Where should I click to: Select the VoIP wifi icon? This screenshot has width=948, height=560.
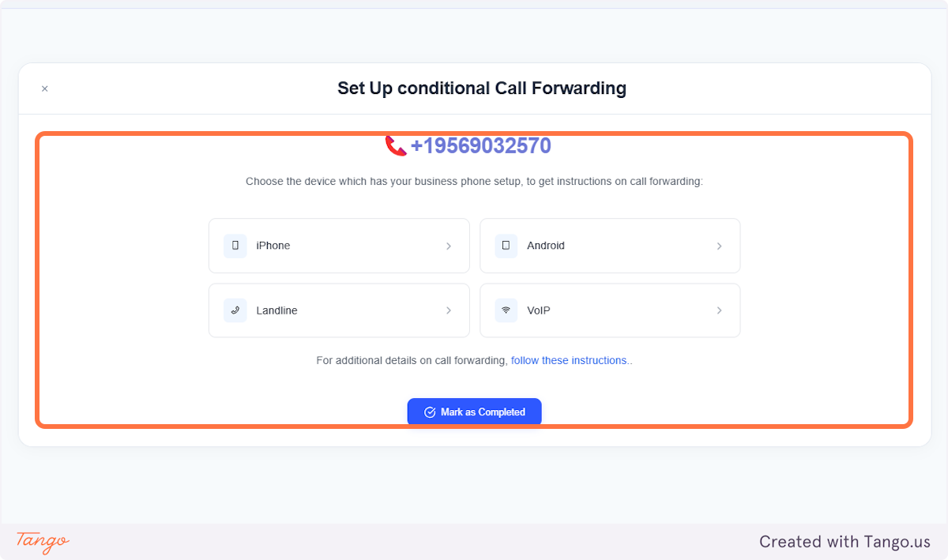coord(506,310)
